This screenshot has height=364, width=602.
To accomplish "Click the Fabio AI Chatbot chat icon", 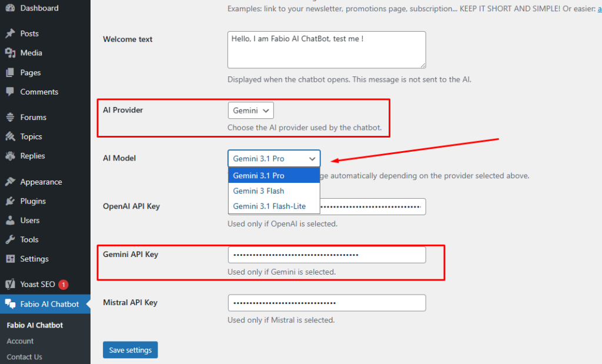I will pos(11,303).
